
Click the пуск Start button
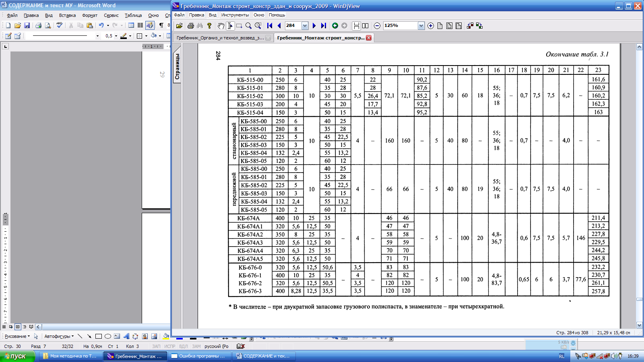[17, 356]
